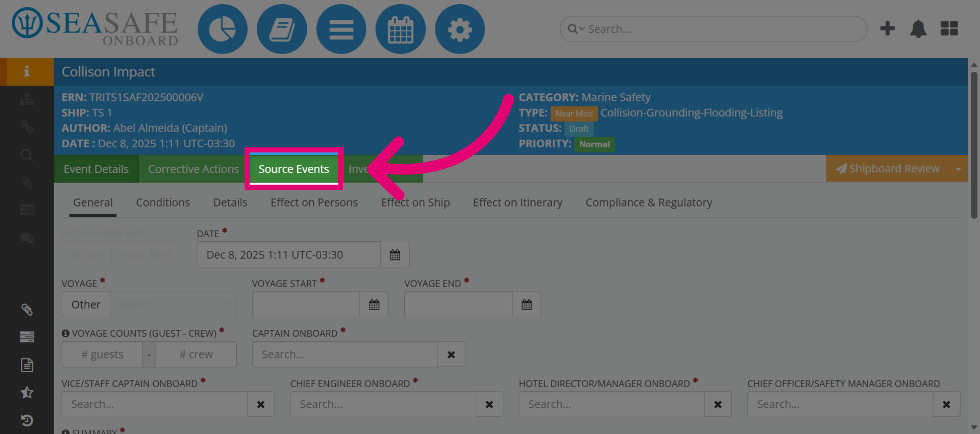The height and width of the screenshot is (434, 980).
Task: Clear the Captain Onboard field
Action: tap(451, 354)
